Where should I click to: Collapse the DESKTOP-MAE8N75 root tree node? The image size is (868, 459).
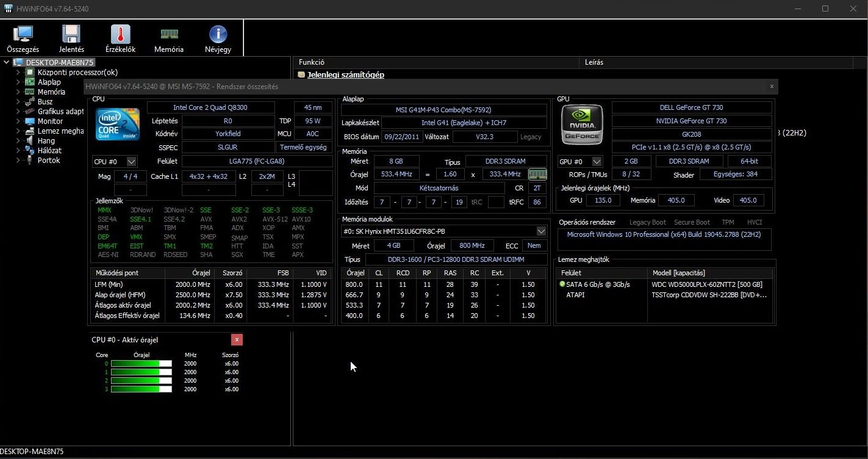pyautogui.click(x=7, y=62)
